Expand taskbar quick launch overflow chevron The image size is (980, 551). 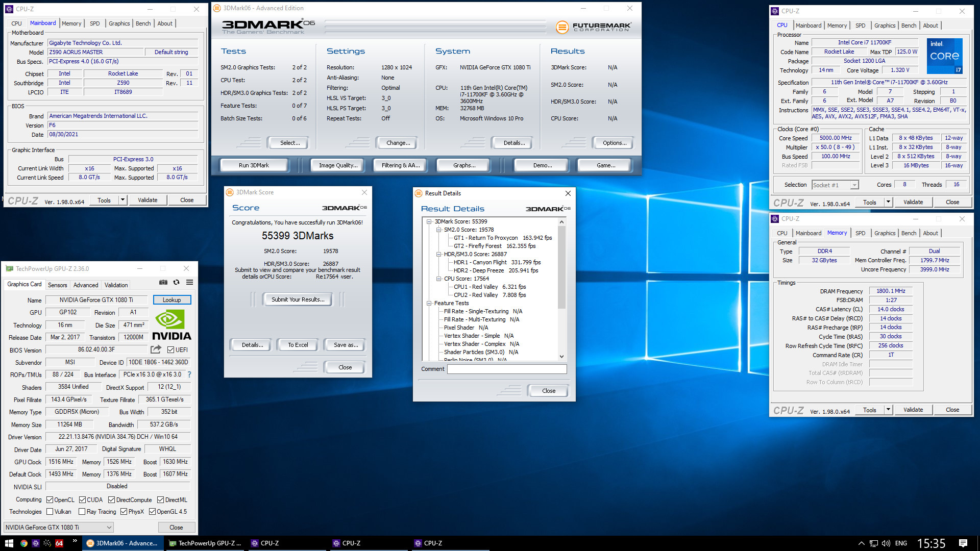pyautogui.click(x=75, y=541)
